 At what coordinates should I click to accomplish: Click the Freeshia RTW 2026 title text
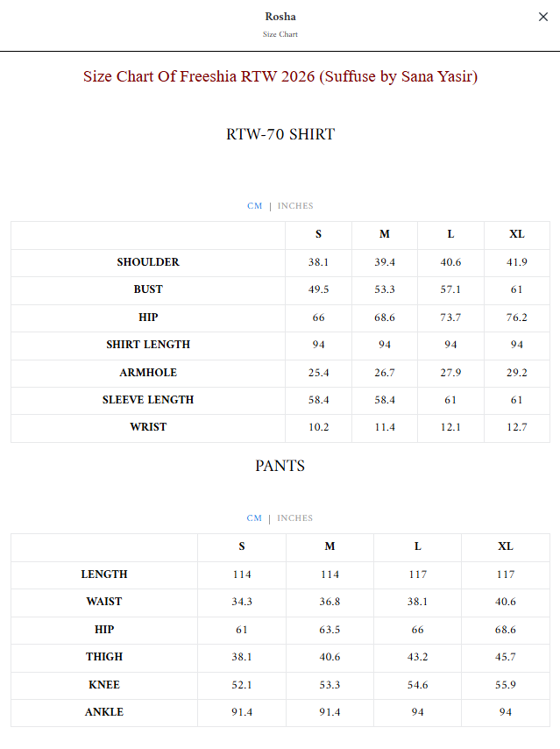pos(280,76)
